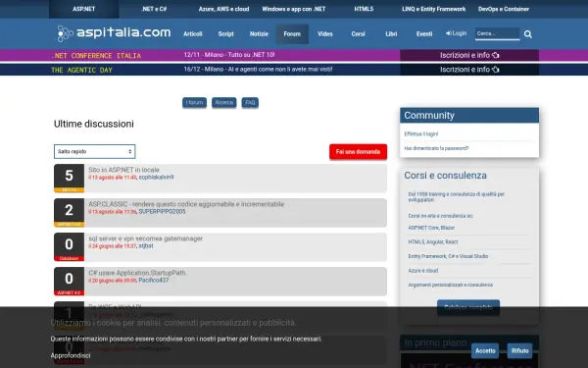Accept cookies with Accetto button
The width and height of the screenshot is (588, 368).
point(485,350)
